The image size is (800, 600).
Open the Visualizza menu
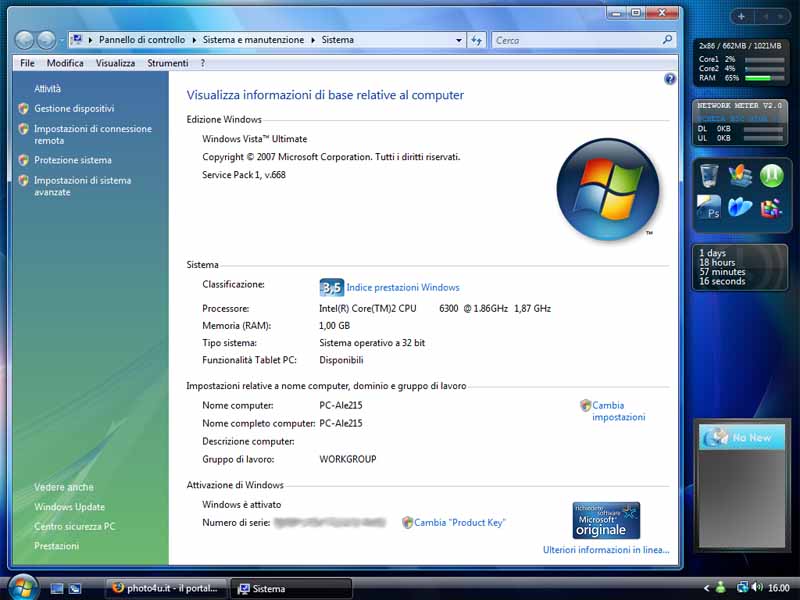[x=115, y=63]
